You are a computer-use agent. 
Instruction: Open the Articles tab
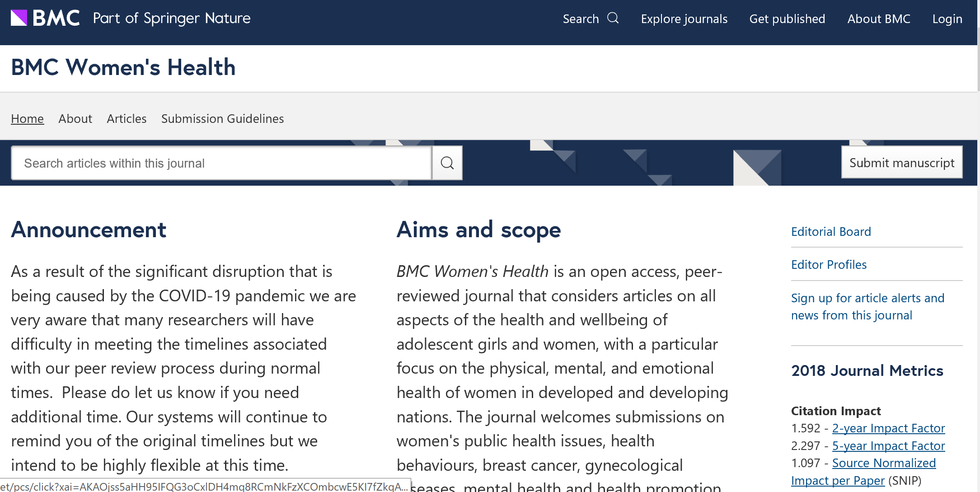127,118
